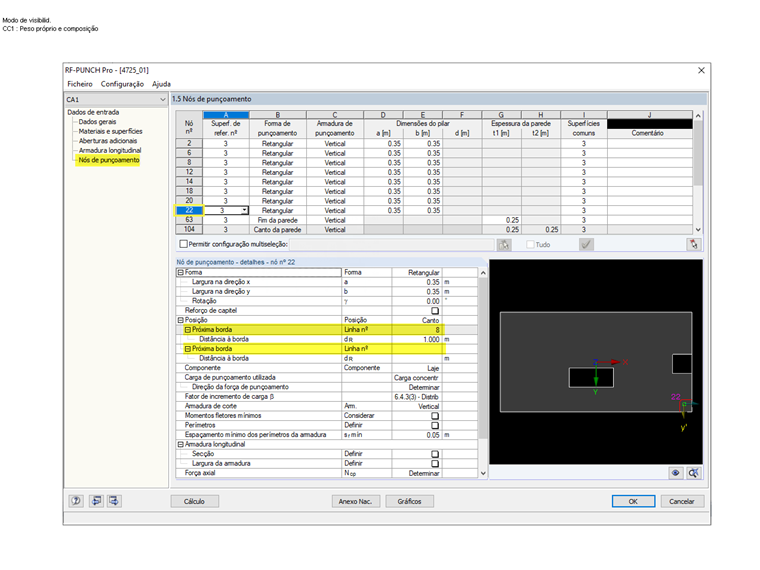Click the green checkmark apply icon
Viewport: 760px width, 570px height.
pyautogui.click(x=586, y=244)
